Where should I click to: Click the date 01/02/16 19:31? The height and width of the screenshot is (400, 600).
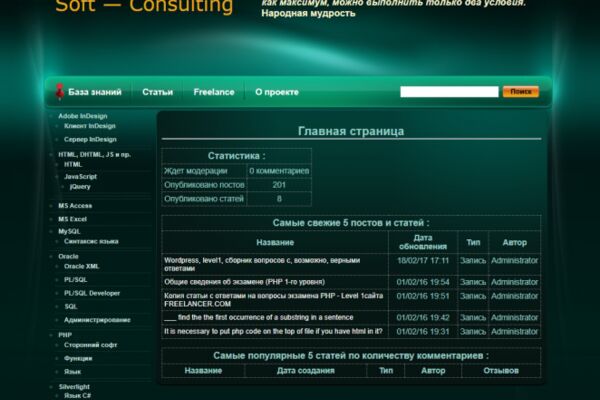(x=423, y=331)
